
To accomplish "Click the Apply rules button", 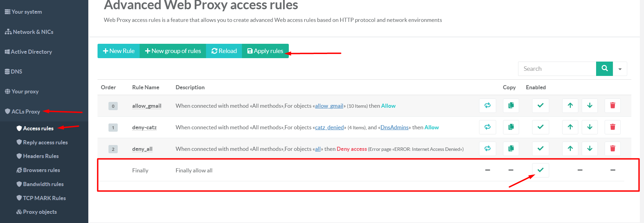I will click(x=266, y=51).
